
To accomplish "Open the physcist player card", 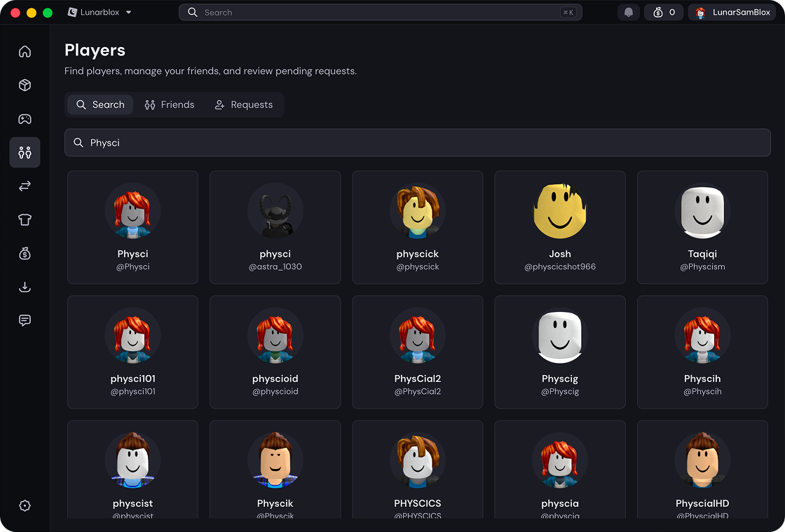I will [x=132, y=470].
